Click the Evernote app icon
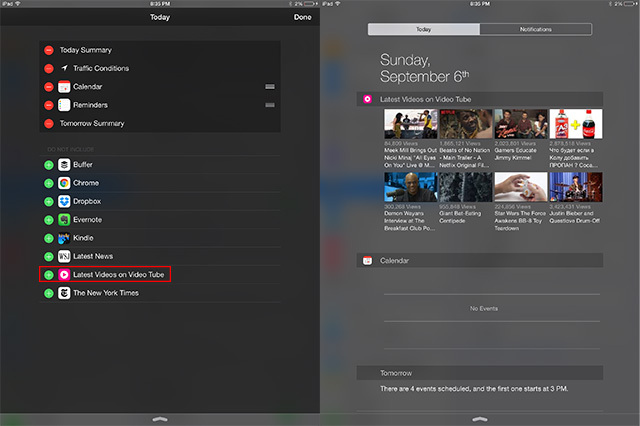The width and height of the screenshot is (640, 426). [64, 220]
